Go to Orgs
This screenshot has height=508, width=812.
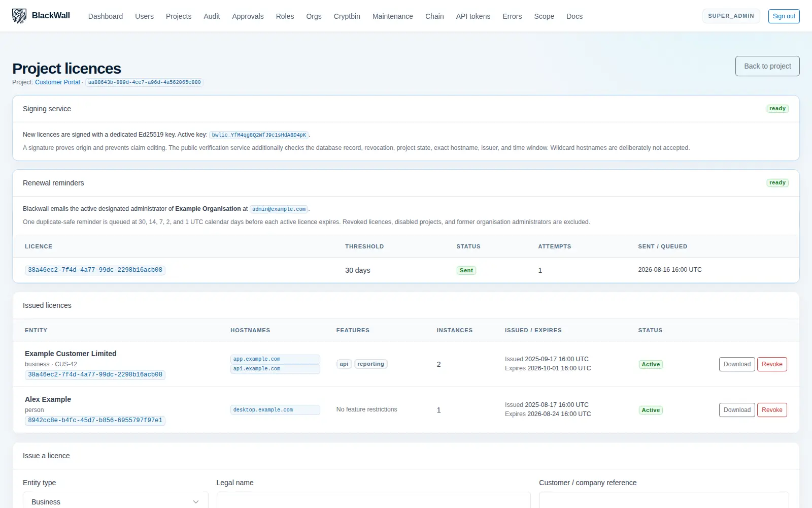pyautogui.click(x=314, y=16)
